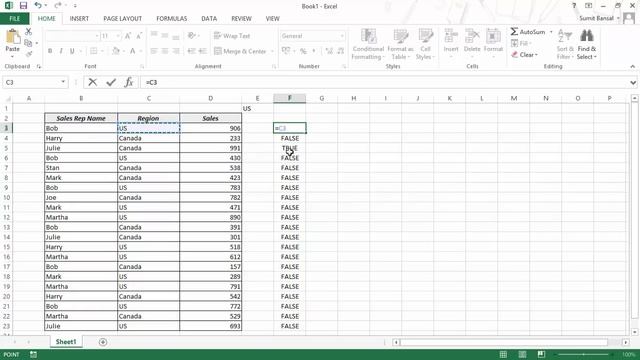
Task: Switch to Page Break Preview in status bar
Action: pyautogui.click(x=541, y=354)
